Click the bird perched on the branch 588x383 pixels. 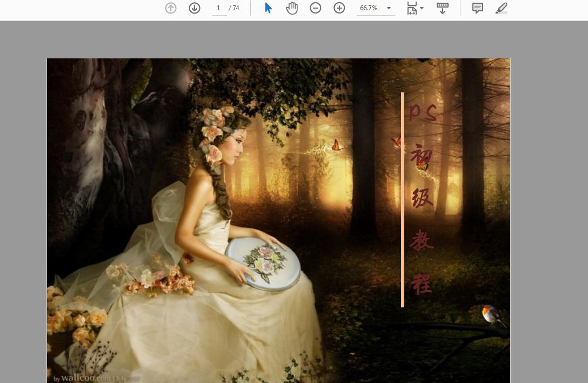[x=491, y=314]
